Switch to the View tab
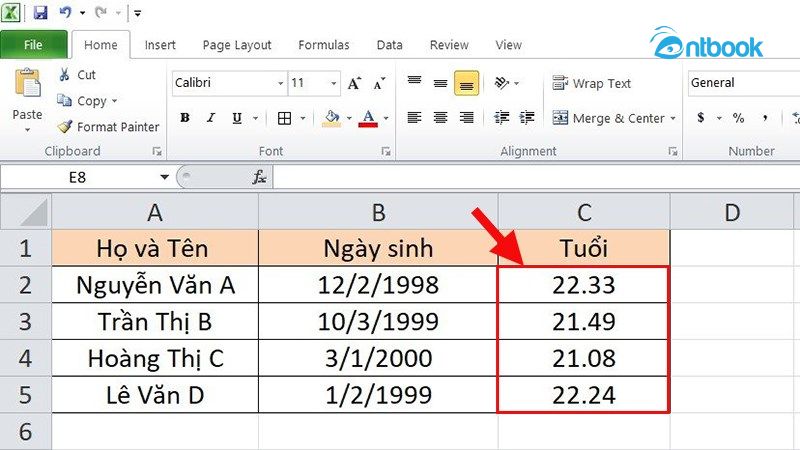This screenshot has height=450, width=800. coord(508,45)
